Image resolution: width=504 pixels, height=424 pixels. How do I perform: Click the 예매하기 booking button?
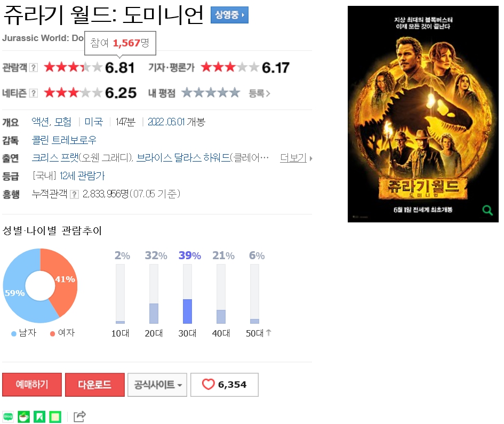[32, 385]
